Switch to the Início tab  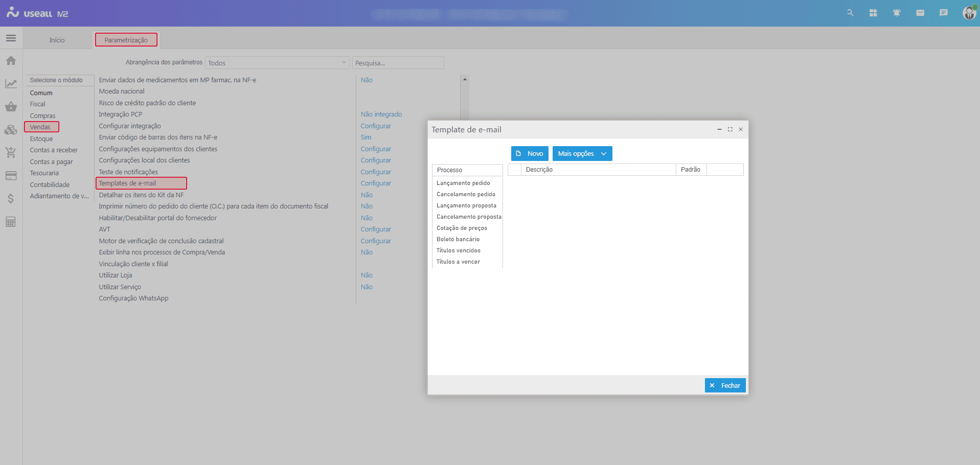57,40
